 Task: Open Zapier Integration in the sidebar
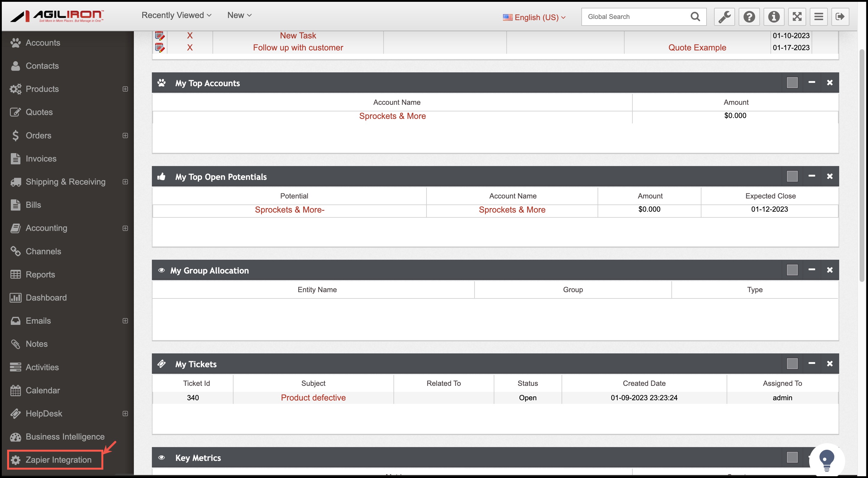58,460
